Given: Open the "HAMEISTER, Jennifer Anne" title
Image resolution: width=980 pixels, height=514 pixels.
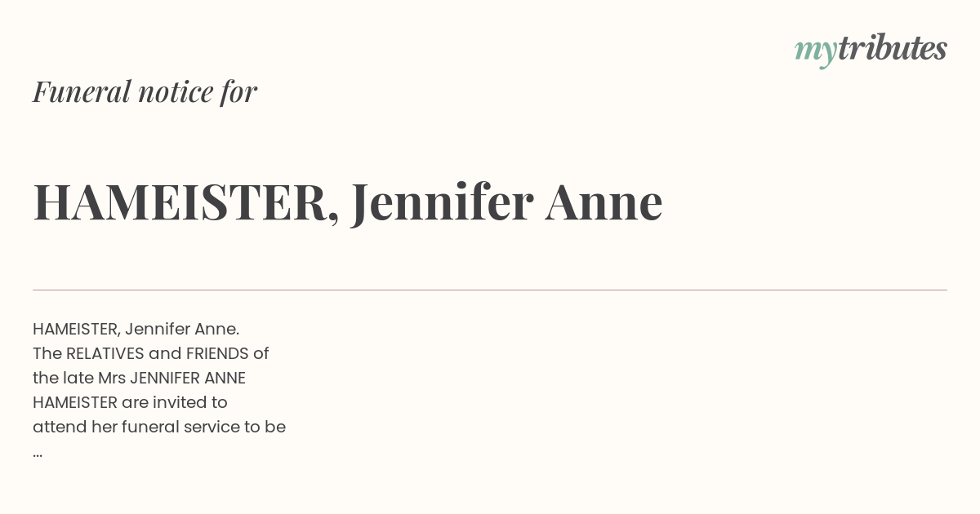Looking at the screenshot, I should point(347,202).
